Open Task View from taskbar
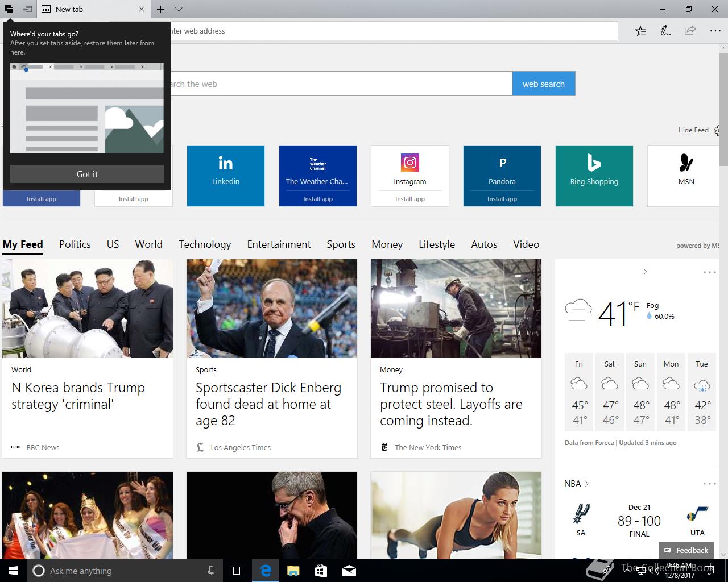Image resolution: width=728 pixels, height=582 pixels. click(x=237, y=571)
